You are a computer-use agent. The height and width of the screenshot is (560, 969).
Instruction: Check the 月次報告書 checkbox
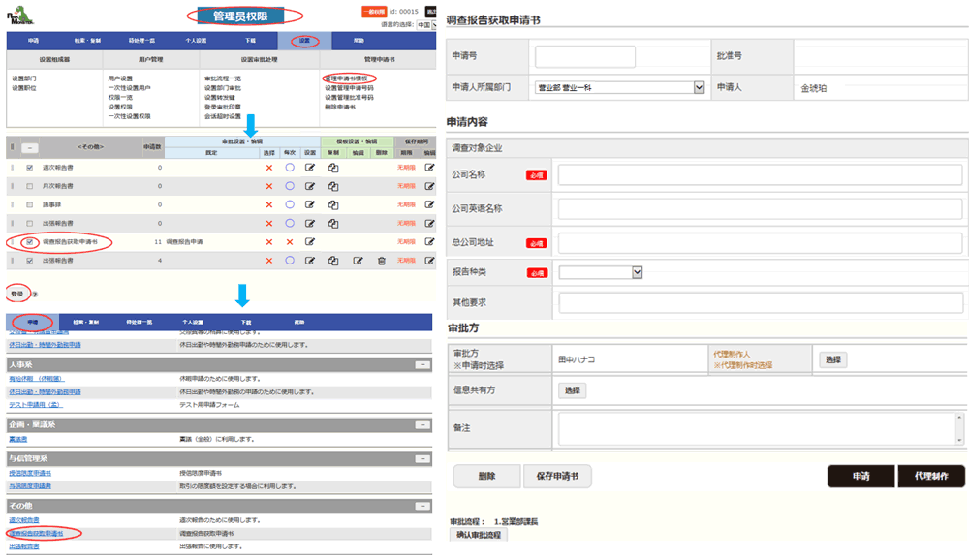tap(31, 186)
